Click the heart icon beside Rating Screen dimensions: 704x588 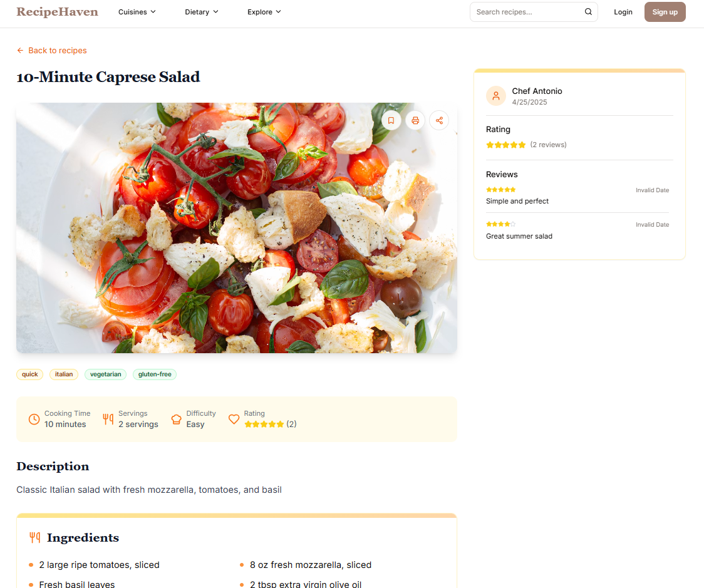point(234,419)
